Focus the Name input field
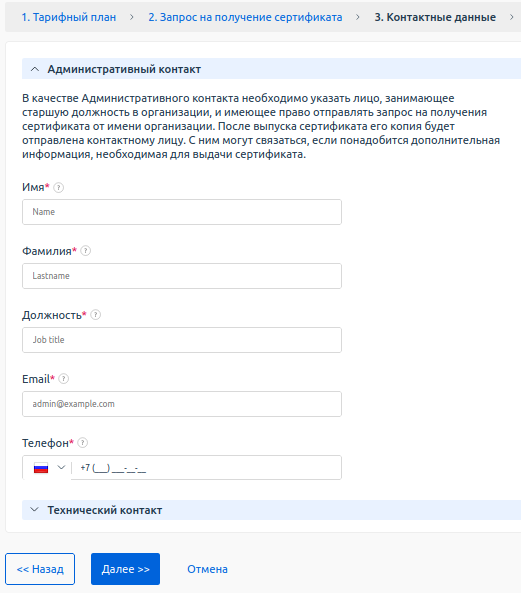 tap(182, 212)
